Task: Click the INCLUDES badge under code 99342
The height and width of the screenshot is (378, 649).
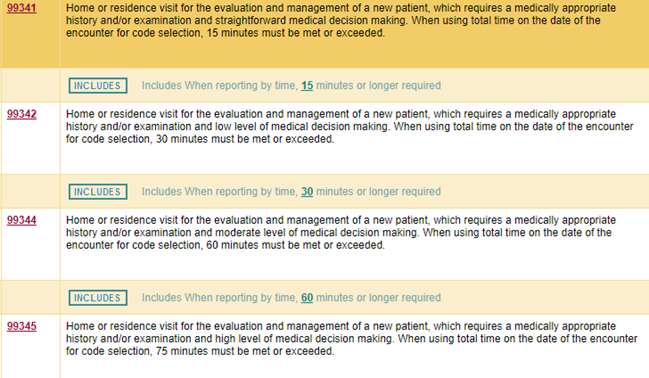Action: 98,192
